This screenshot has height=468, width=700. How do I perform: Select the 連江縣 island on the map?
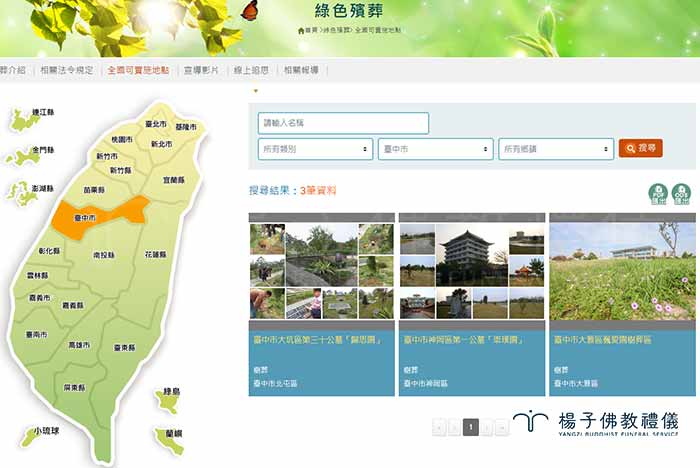(x=23, y=121)
